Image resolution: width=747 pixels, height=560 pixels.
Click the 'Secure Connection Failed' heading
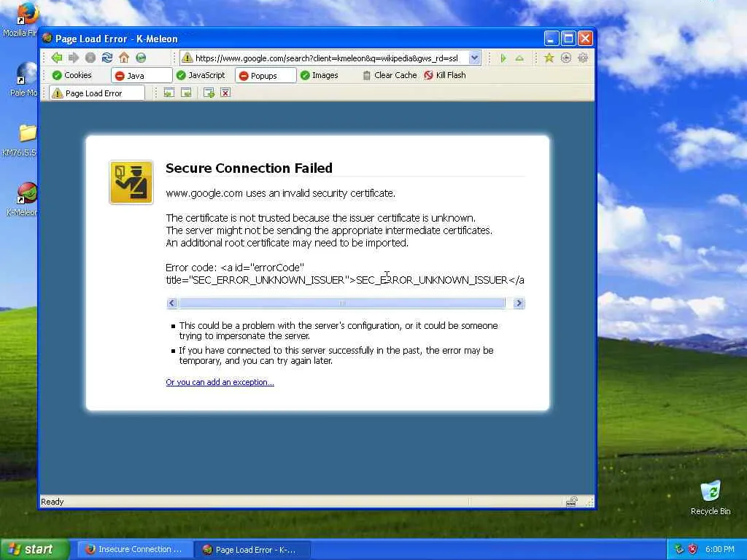point(249,168)
